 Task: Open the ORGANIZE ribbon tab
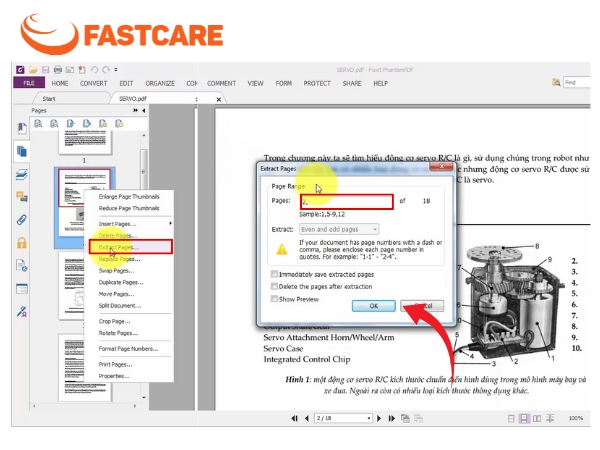pos(160,83)
